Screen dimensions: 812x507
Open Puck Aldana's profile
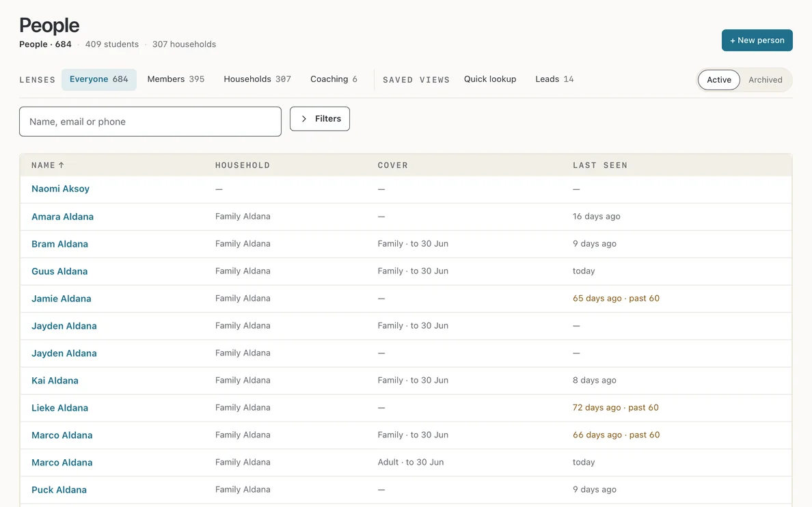(59, 490)
